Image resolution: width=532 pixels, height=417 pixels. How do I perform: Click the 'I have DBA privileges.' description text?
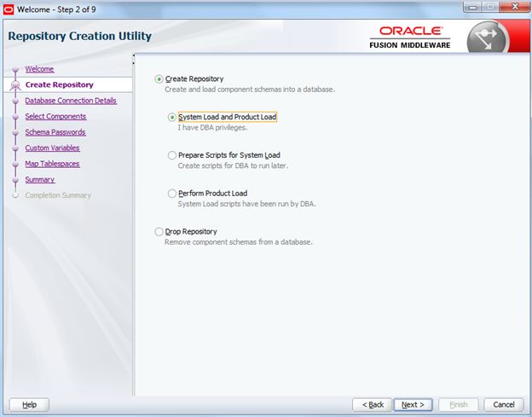pyautogui.click(x=212, y=128)
